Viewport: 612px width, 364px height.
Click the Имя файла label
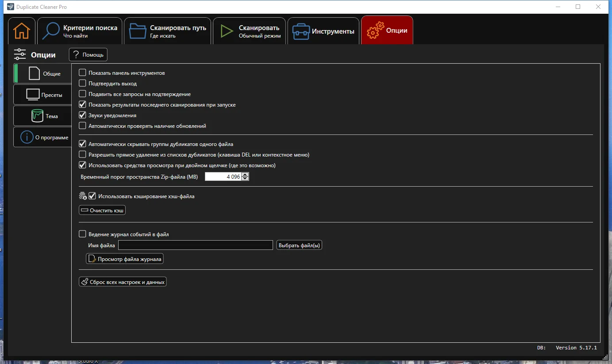(101, 245)
